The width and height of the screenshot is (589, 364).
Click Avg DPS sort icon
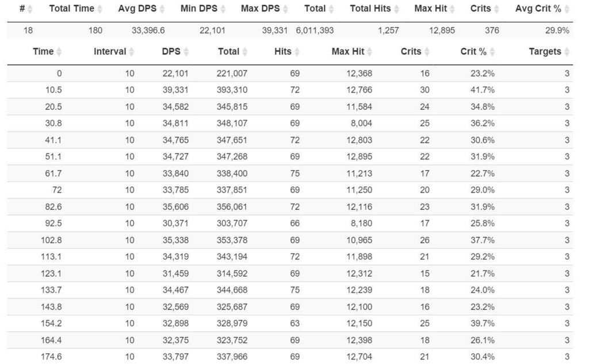tap(162, 9)
